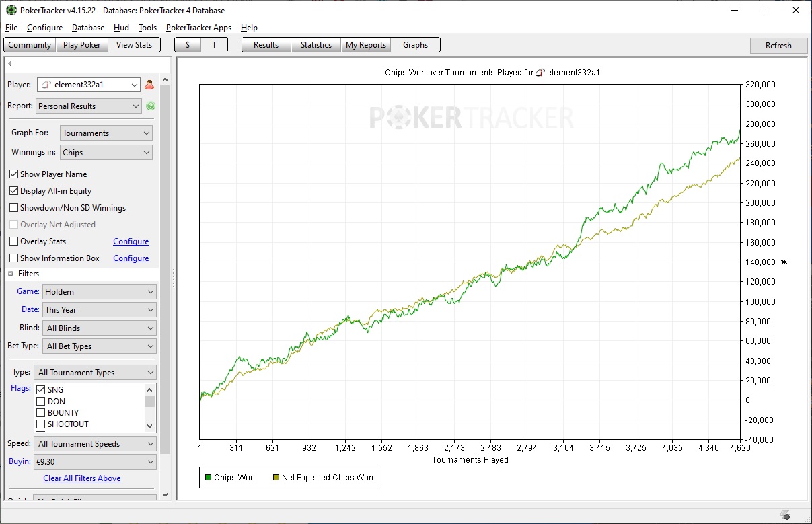
Task: Toggle the Show Player Name checkbox
Action: [14, 174]
